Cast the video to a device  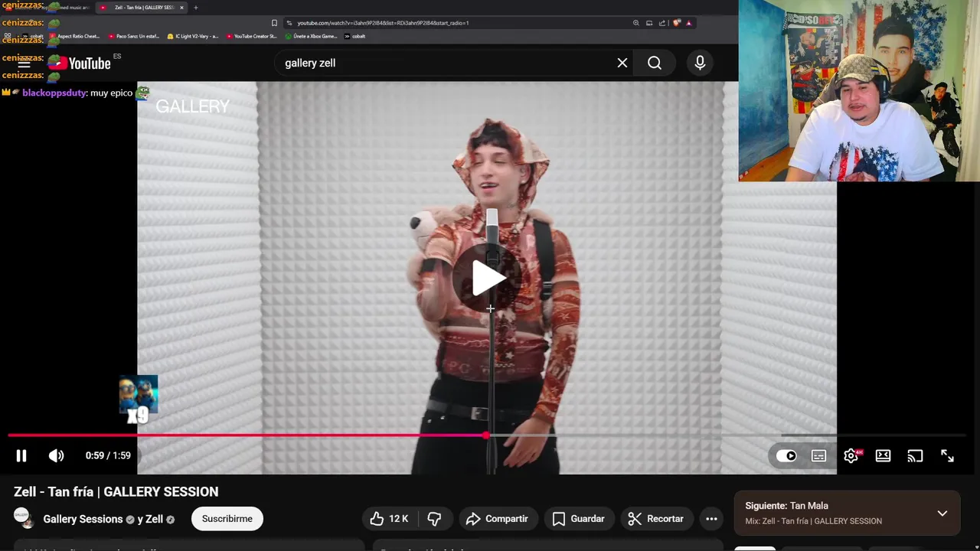click(x=915, y=456)
